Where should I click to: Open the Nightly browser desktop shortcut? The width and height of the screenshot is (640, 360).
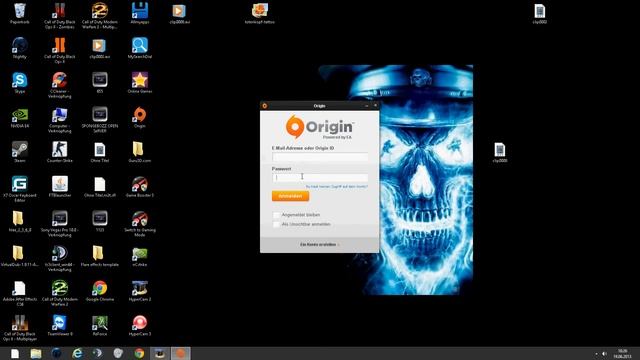[20, 48]
